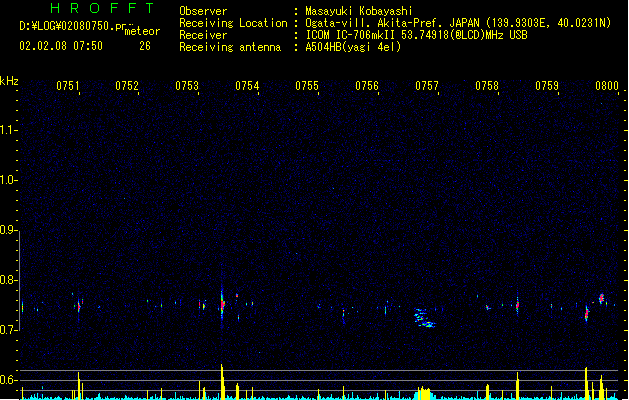629x400 pixels.
Task: Click the long-duration echo cluster near 0757
Action: pos(424,318)
